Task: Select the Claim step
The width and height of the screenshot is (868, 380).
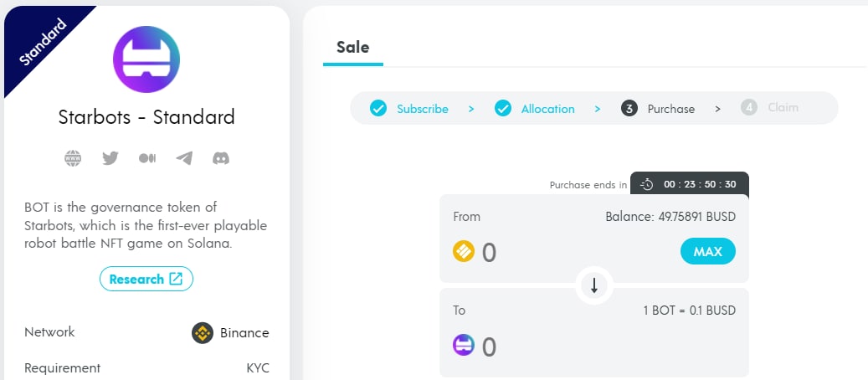Action: point(770,108)
